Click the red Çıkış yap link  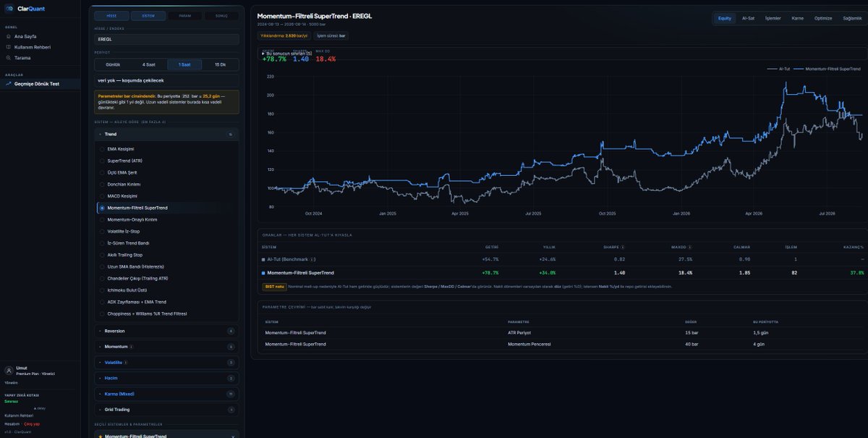pyautogui.click(x=32, y=424)
